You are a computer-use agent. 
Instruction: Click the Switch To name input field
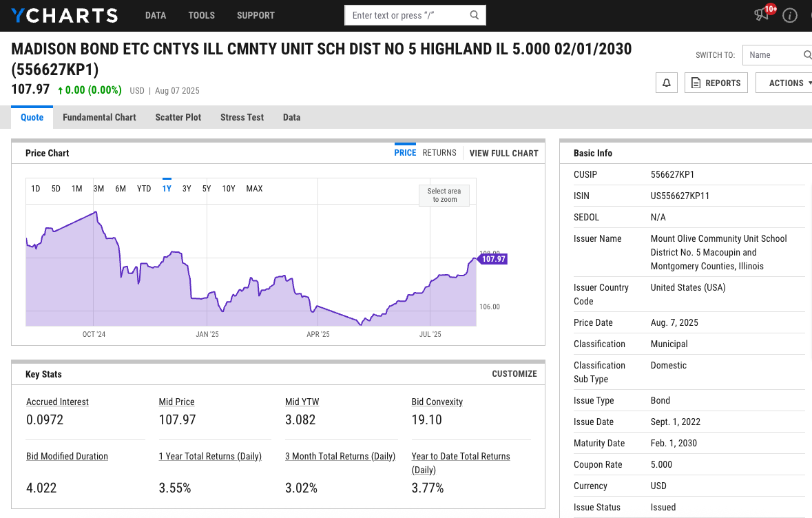(771, 55)
